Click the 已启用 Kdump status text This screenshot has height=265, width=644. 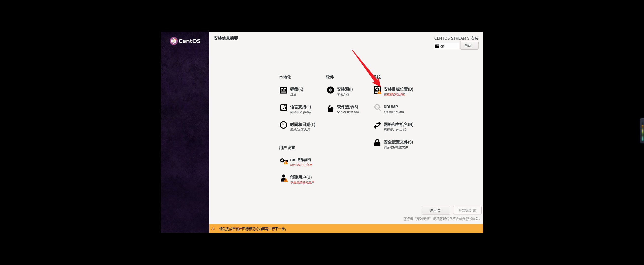[x=394, y=112]
